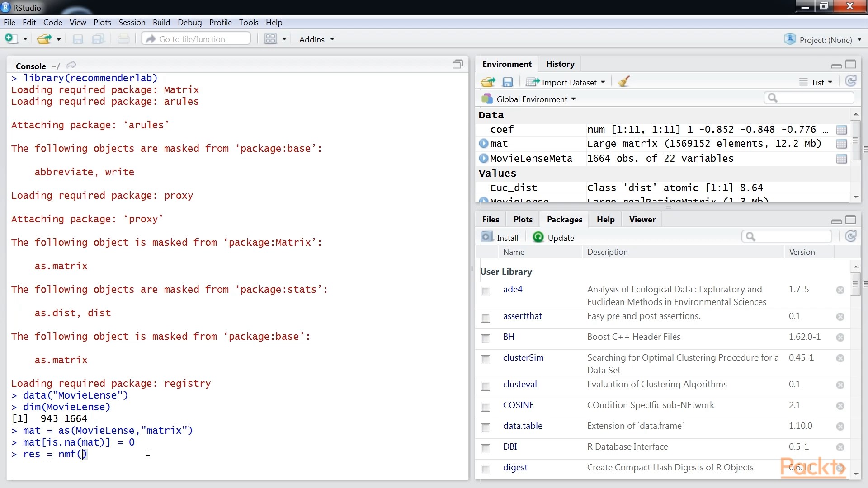Expand the MovieLenseMeta object arrow
Image resolution: width=868 pixels, height=488 pixels.
click(484, 158)
